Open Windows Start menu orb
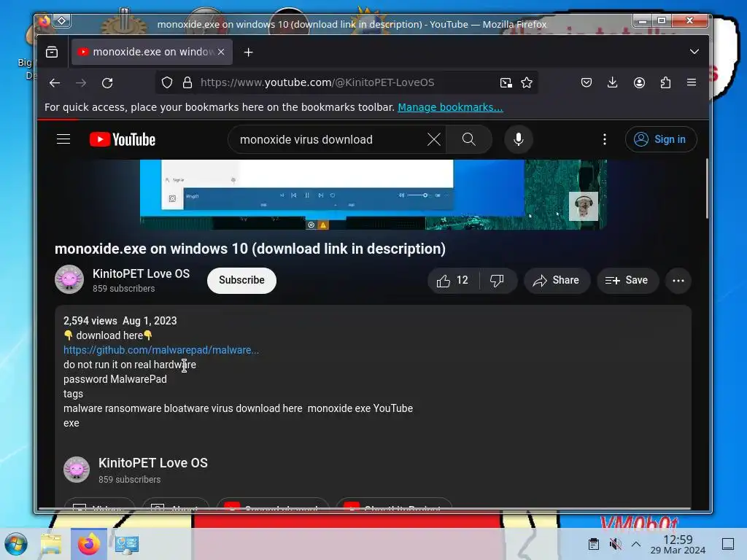 pyautogui.click(x=16, y=544)
